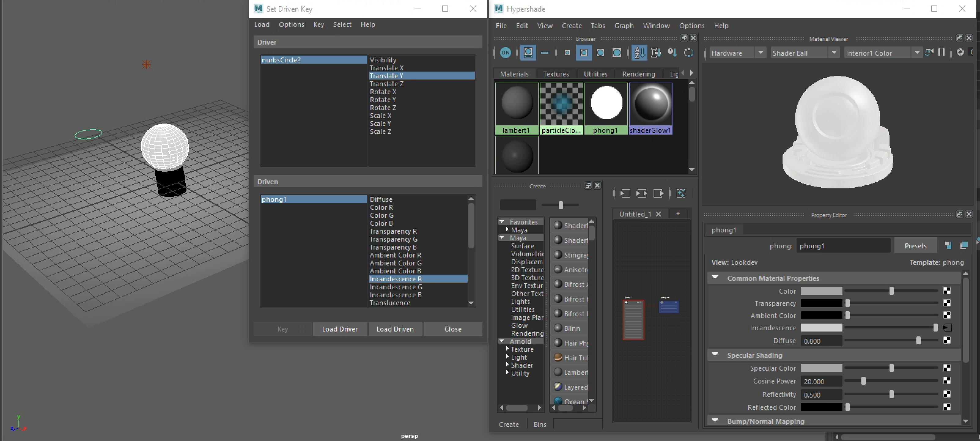Toggle swatch generation ON button
Screen dimensions: 980x441
[x=505, y=53]
